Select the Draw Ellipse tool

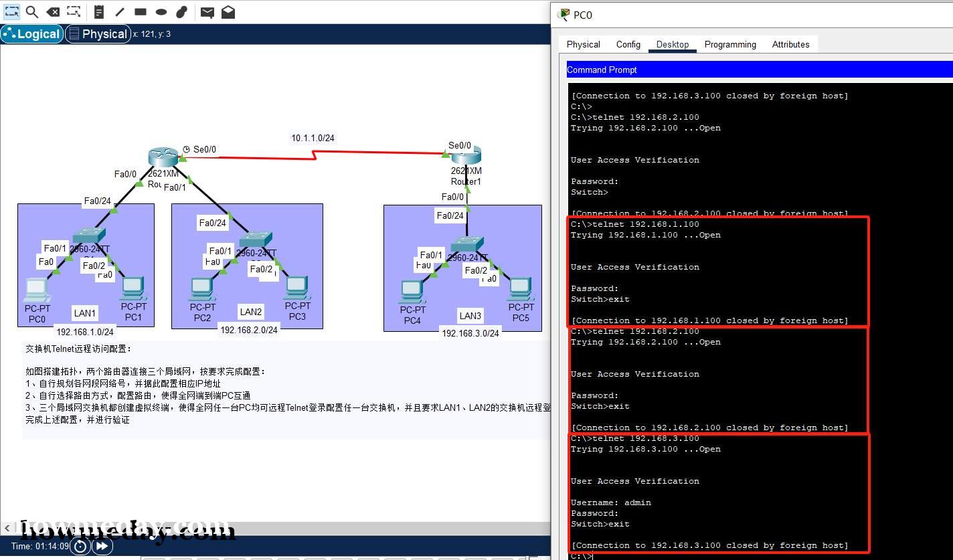[161, 11]
